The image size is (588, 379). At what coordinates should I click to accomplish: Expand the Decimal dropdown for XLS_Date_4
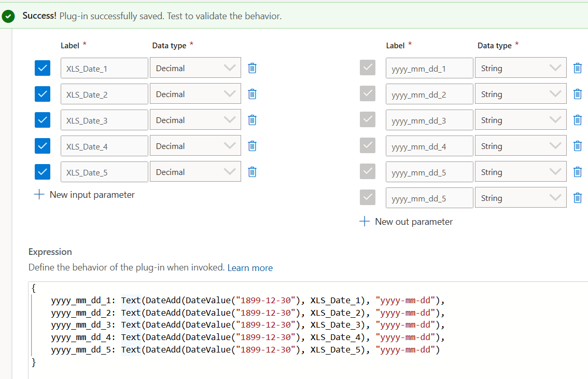tap(195, 146)
